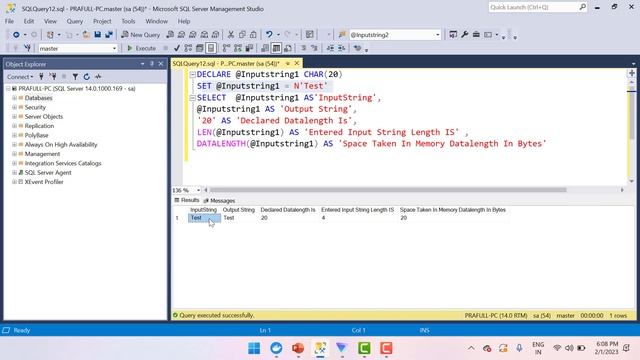Click the Save icon in toolbar
This screenshot has width=640, height=360.
tap(98, 35)
